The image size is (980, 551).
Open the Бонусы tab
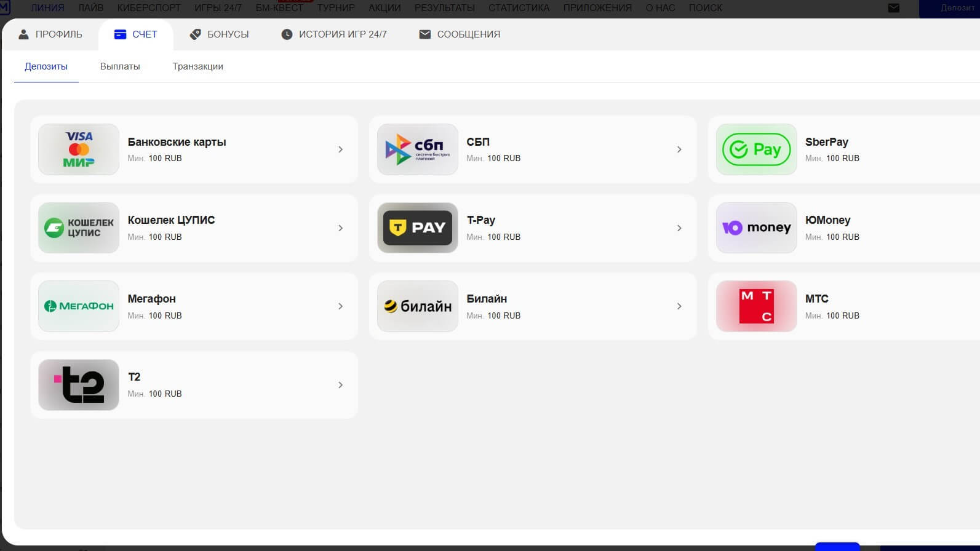coord(220,34)
